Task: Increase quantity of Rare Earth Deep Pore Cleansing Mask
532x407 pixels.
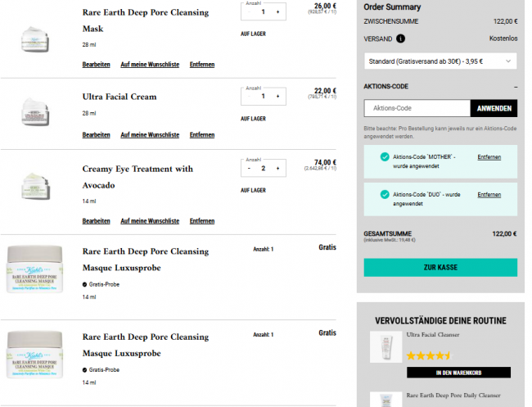Action: pos(278,12)
